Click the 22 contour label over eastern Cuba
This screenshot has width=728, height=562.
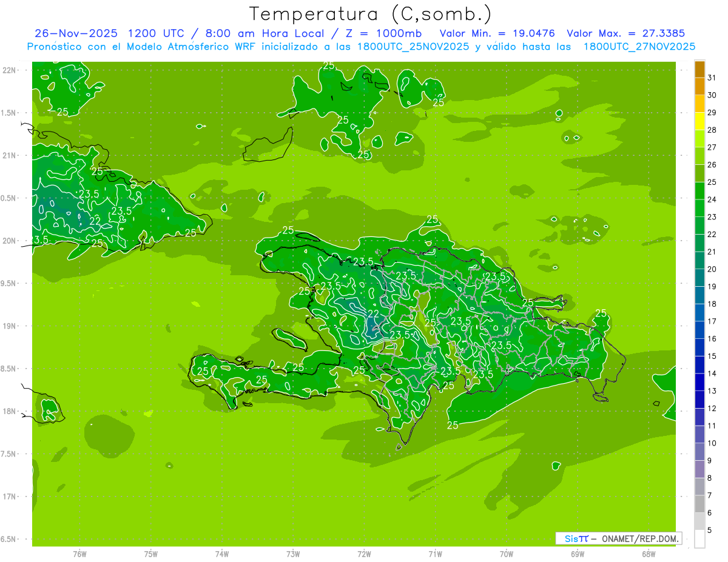[x=95, y=221]
